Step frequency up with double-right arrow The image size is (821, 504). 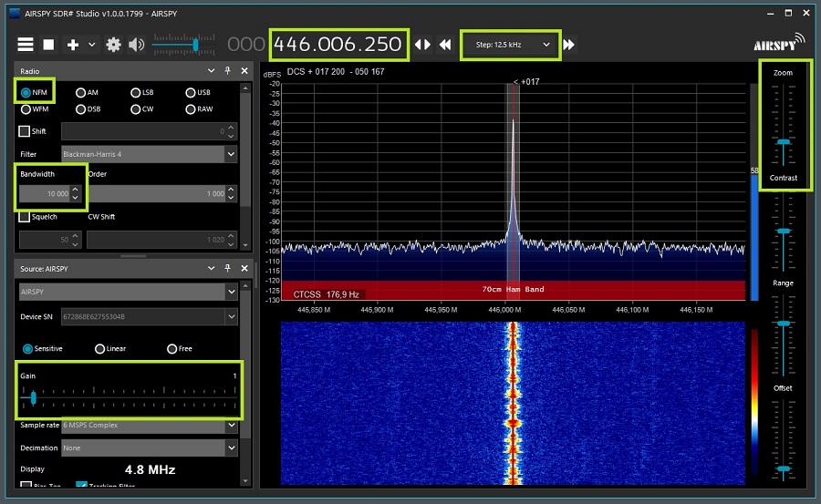click(569, 45)
